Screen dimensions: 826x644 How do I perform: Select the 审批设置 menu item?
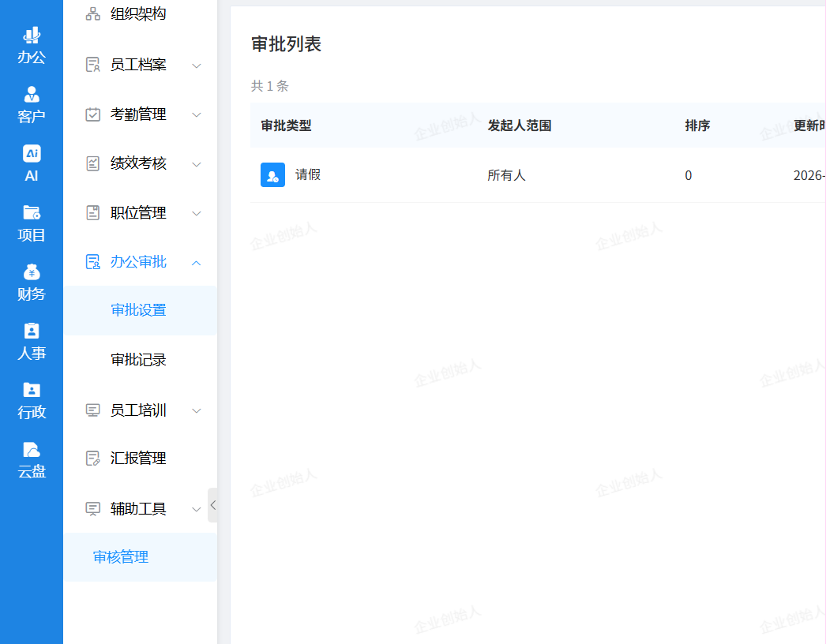138,310
